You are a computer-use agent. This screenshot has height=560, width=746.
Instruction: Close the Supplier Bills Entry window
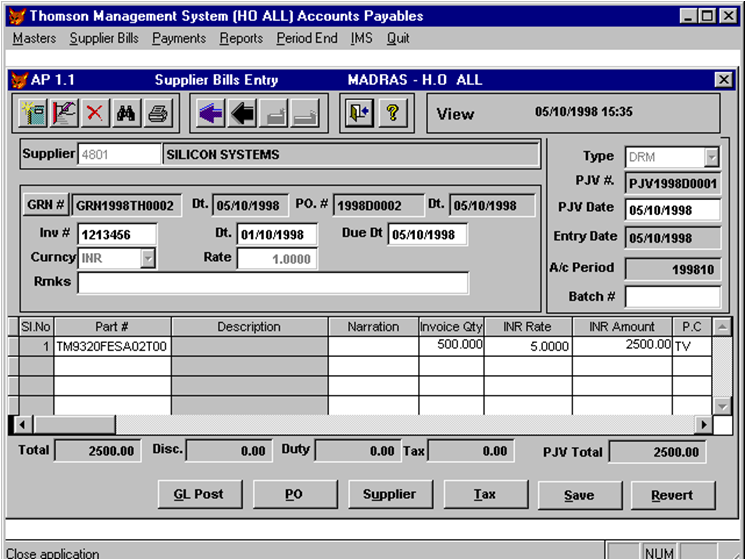[x=724, y=79]
